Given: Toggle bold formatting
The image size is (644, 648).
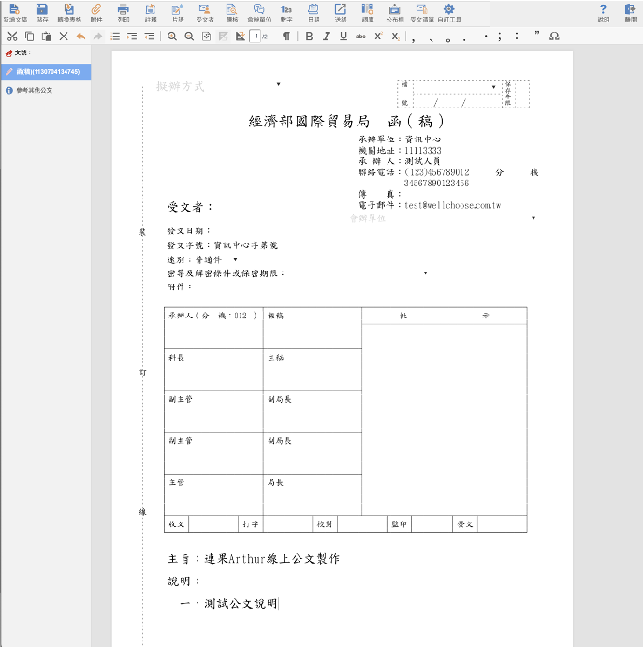Looking at the screenshot, I should pyautogui.click(x=309, y=37).
